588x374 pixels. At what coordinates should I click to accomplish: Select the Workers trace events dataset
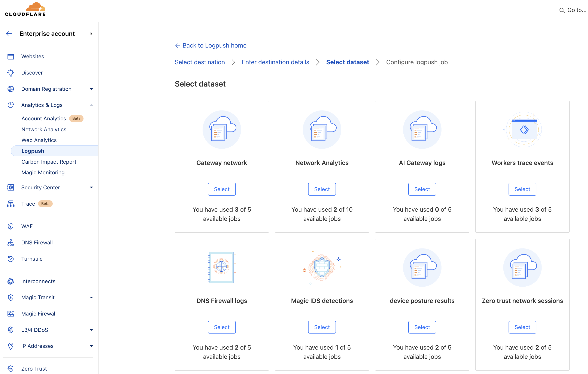522,189
